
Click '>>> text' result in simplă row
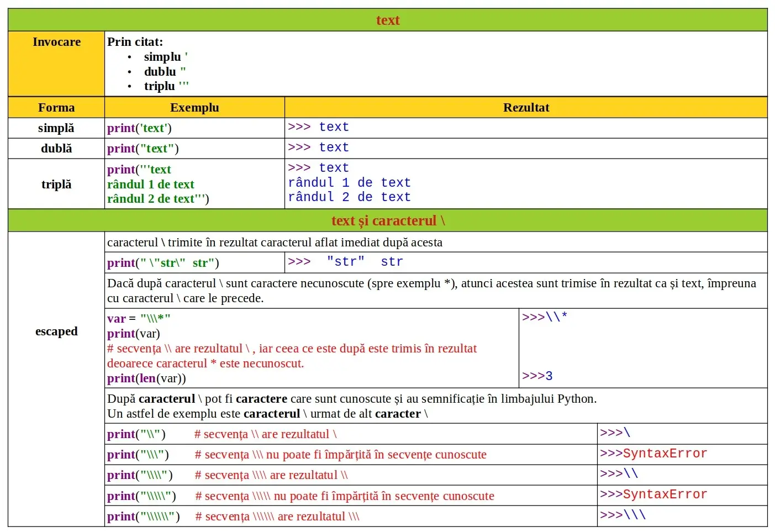(x=318, y=127)
